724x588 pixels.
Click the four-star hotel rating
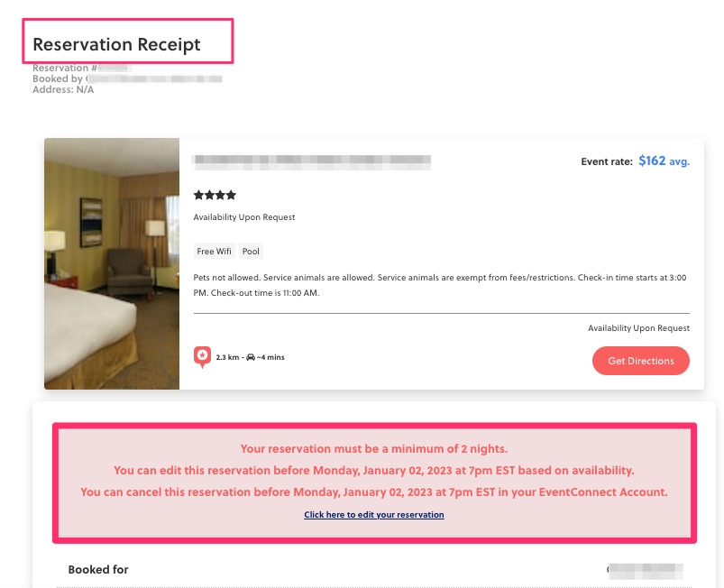215,195
